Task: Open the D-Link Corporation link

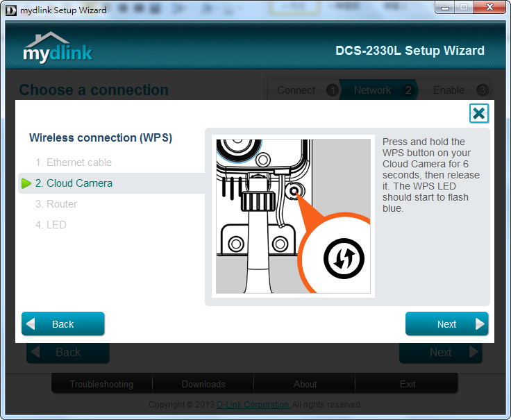Action: [x=253, y=405]
